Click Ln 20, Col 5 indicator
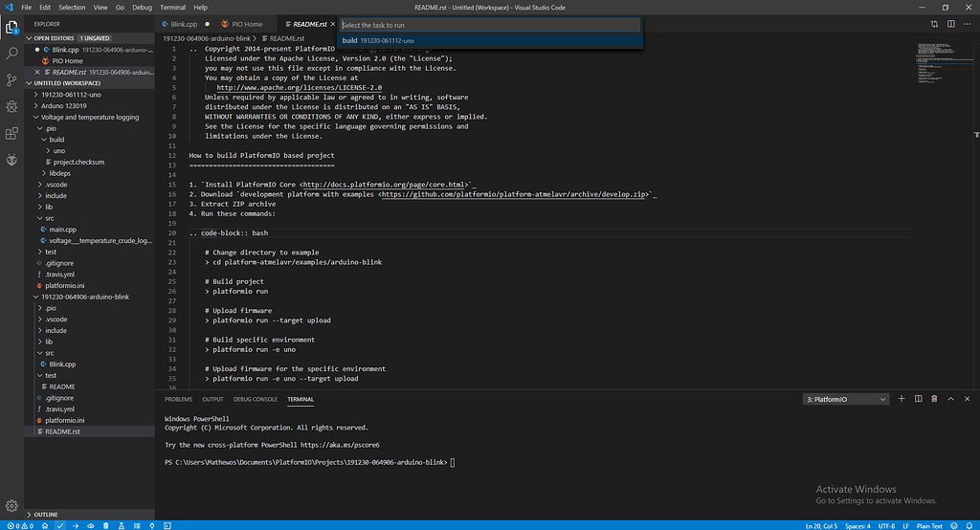 tap(821, 525)
